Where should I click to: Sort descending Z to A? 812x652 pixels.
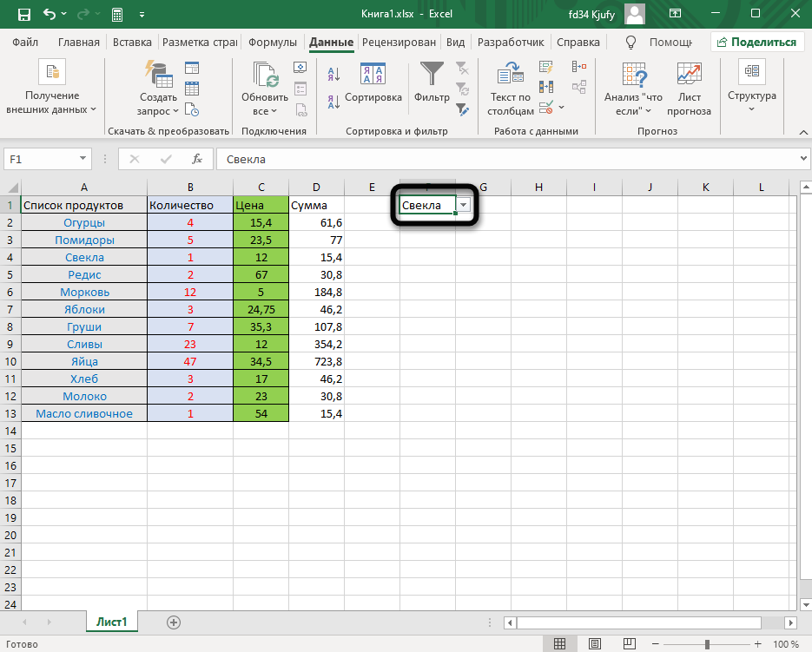coord(333,98)
